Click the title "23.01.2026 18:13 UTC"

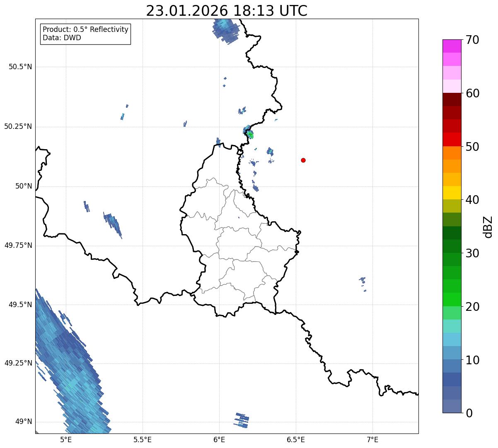227,10
